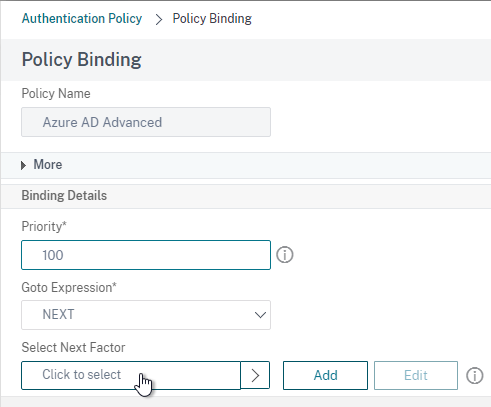Click the breadcrumb separator chevron
The height and width of the screenshot is (407, 491).
159,19
